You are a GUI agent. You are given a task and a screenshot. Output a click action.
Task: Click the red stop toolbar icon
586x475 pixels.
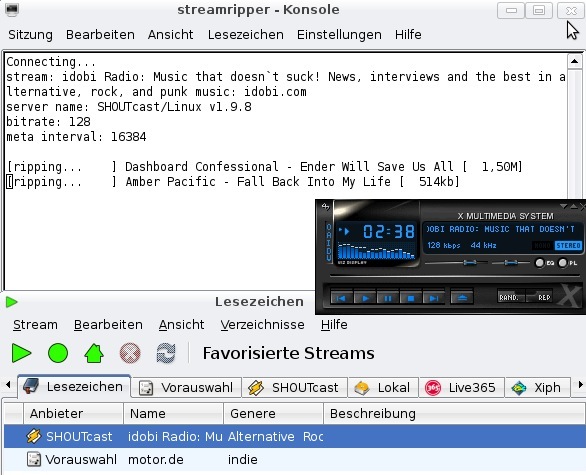(x=130, y=353)
